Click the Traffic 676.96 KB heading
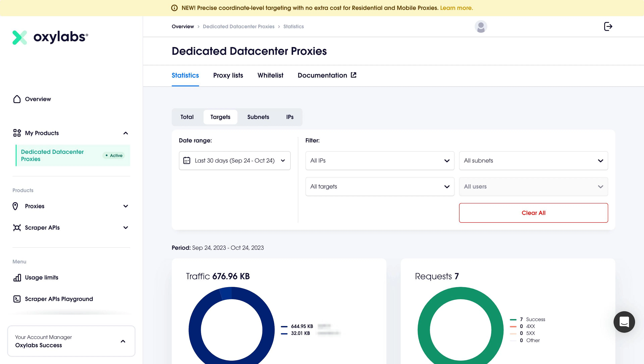Screen dimensions: 644x364 pyautogui.click(x=218, y=276)
